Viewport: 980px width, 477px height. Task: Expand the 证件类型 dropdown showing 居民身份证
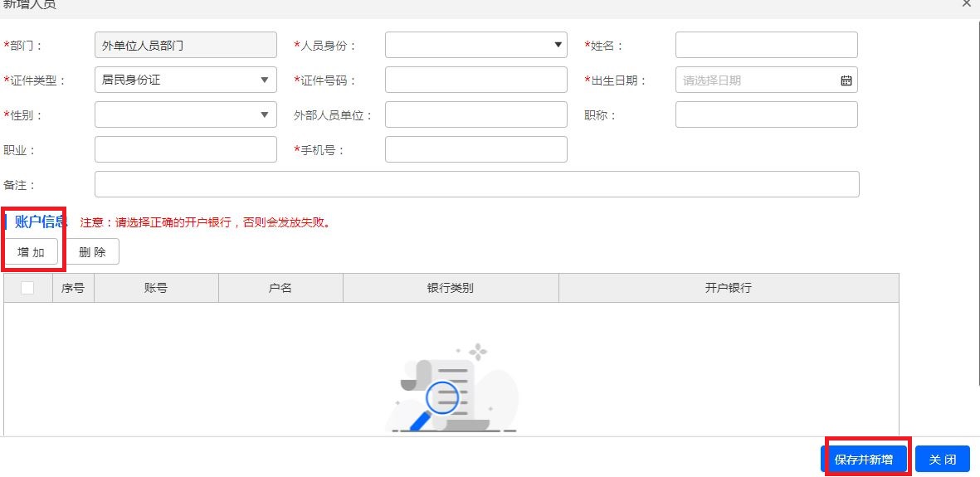(185, 80)
